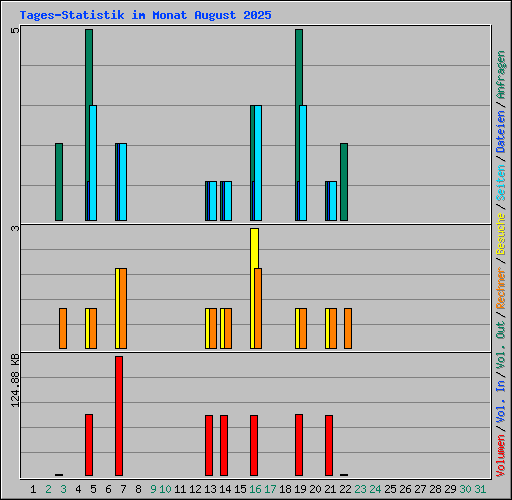Click the green weekend day label '30'

[465, 489]
